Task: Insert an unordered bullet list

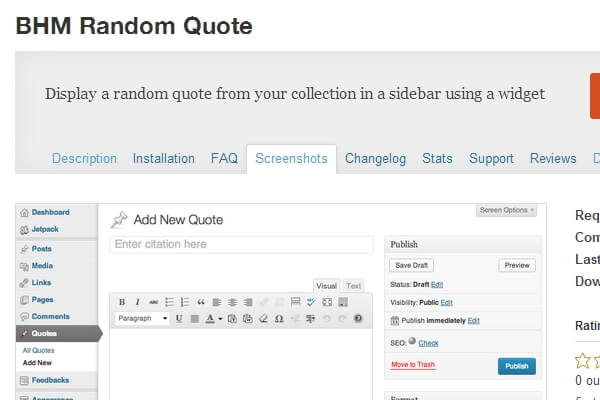Action: (x=169, y=302)
